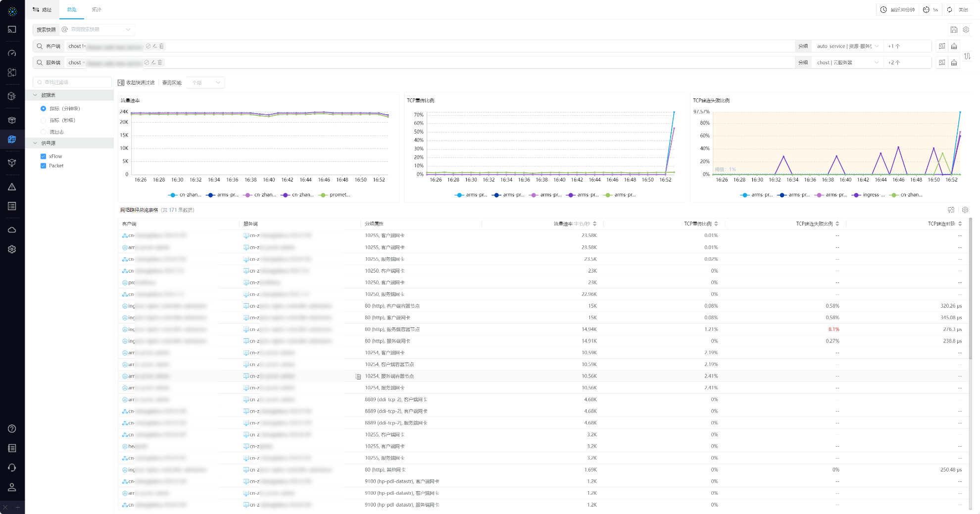Open the 最近30分钟 time range picker
The image size is (980, 514).
(x=897, y=10)
